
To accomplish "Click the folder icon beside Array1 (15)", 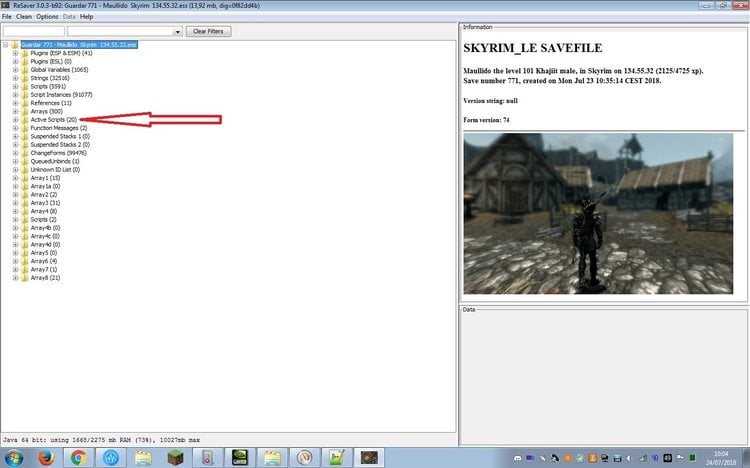I will pyautogui.click(x=24, y=178).
